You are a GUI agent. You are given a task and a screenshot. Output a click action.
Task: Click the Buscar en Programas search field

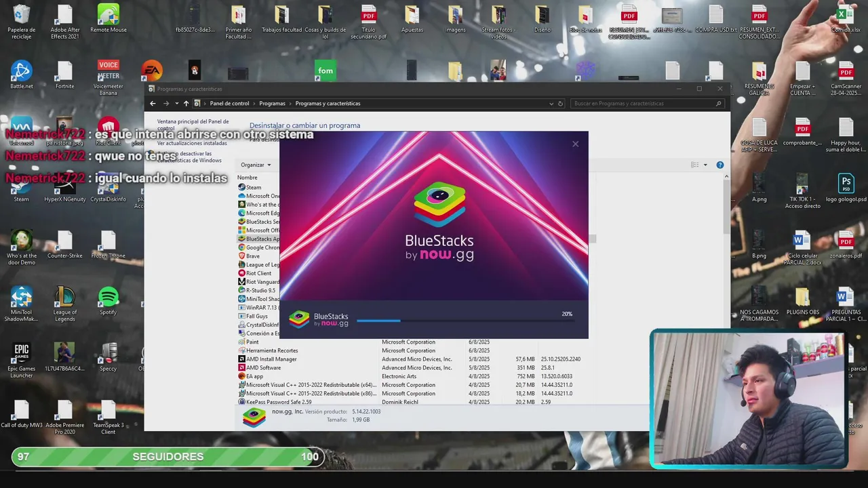pos(647,104)
